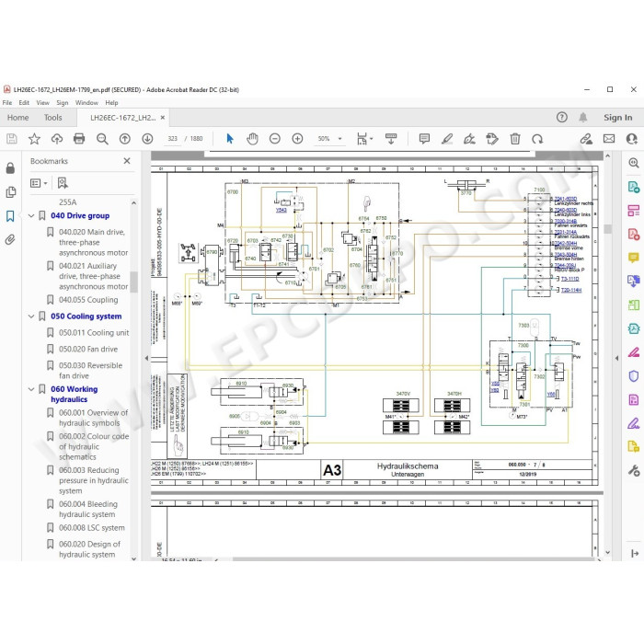Click the Zoom out minus icon
Viewport: 644px width, 644px height.
click(275, 139)
